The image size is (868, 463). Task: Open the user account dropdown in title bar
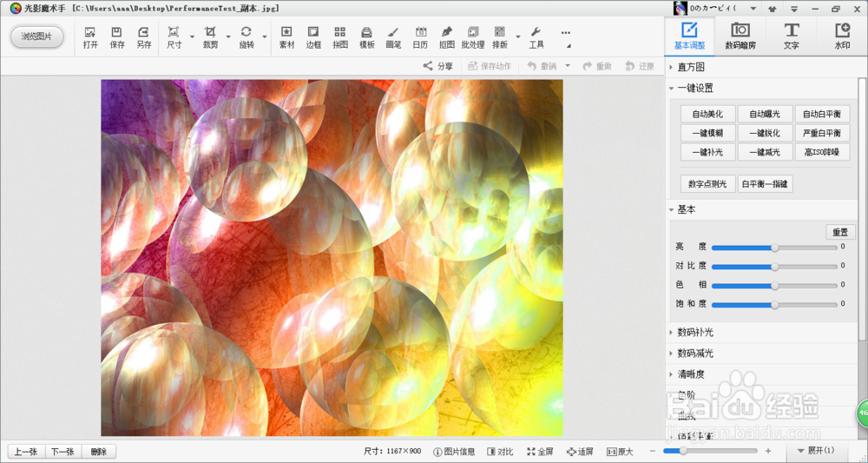[x=753, y=9]
